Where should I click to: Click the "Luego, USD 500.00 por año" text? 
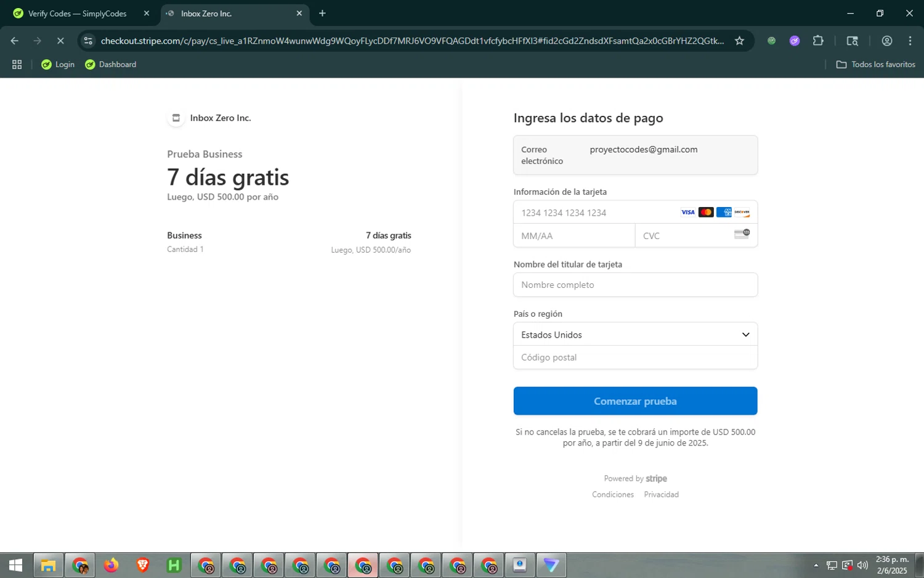222,197
